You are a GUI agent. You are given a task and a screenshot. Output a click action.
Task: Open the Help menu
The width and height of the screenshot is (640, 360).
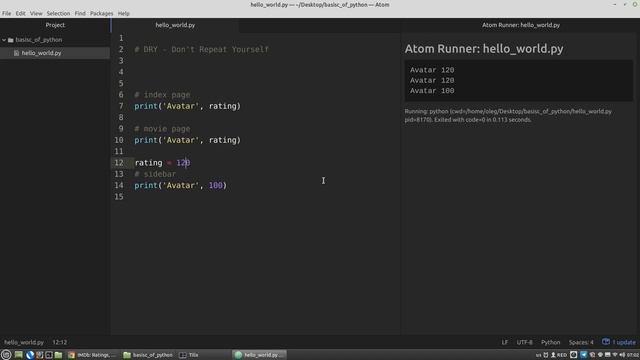pos(124,13)
